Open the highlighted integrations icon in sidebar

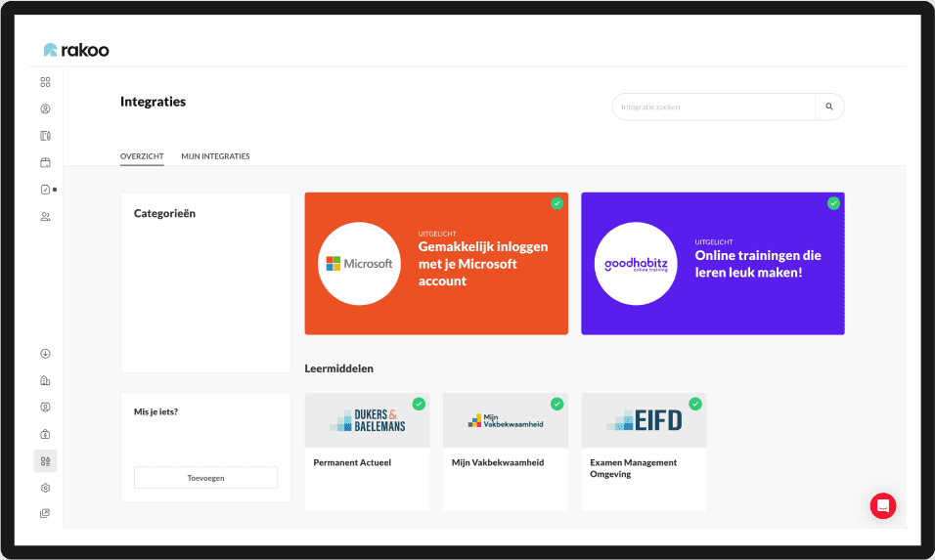[x=45, y=461]
